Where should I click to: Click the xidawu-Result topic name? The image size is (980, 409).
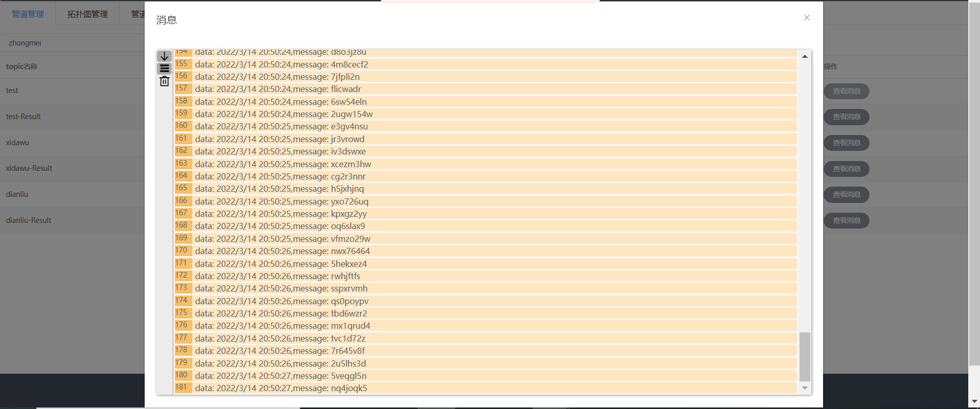click(29, 168)
